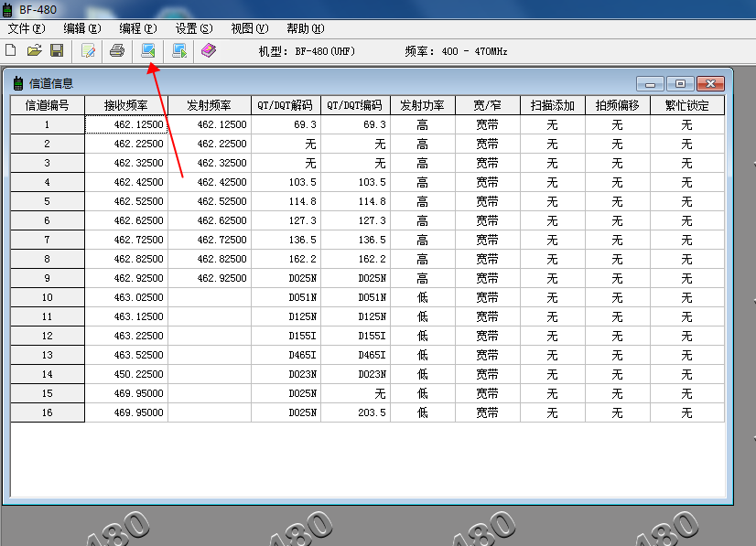Viewport: 756px width, 546px height.
Task: Click beat frequency offset cell of channel 7
Action: pos(618,240)
